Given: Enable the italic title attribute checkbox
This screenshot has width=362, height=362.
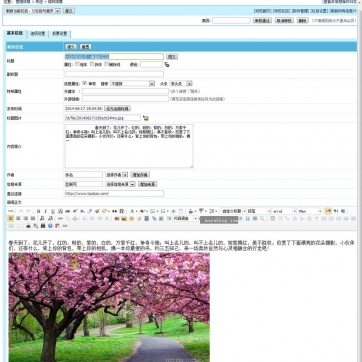Looking at the screenshot, I should click(x=92, y=64).
